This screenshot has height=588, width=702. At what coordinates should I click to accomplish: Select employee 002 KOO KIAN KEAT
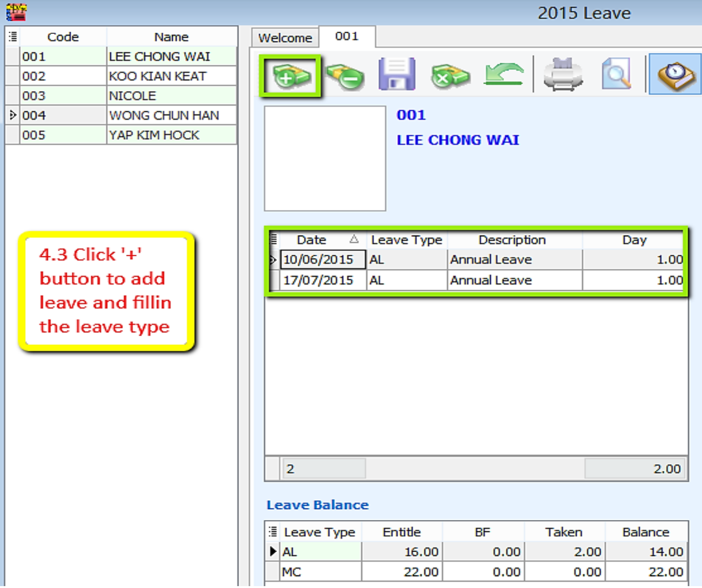(x=157, y=76)
